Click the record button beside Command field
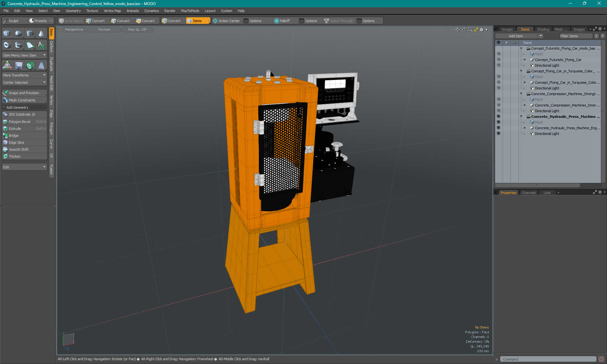607x364 pixels. click(x=601, y=359)
